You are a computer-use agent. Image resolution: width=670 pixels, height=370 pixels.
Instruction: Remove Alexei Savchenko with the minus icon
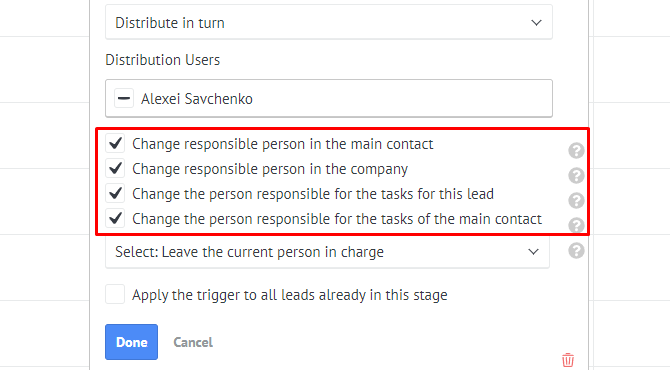coord(124,99)
